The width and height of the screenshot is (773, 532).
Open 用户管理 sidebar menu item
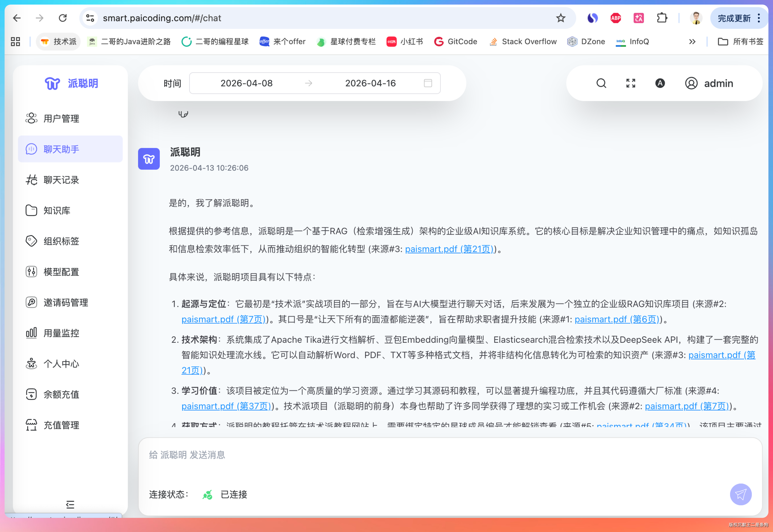point(61,118)
